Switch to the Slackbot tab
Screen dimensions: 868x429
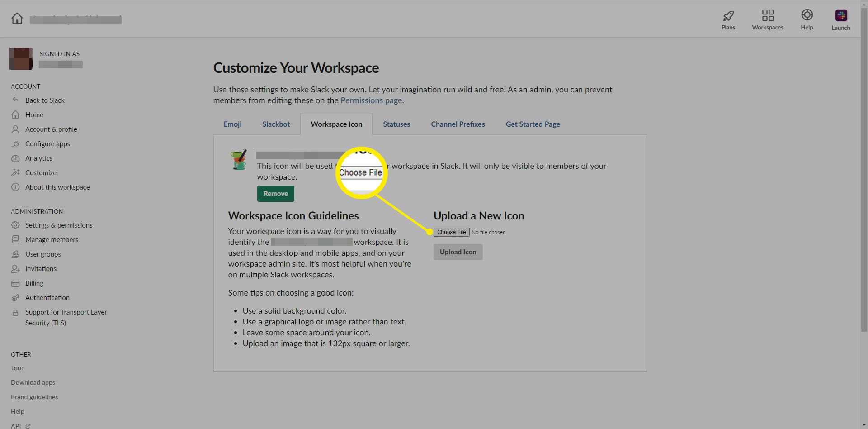point(276,124)
